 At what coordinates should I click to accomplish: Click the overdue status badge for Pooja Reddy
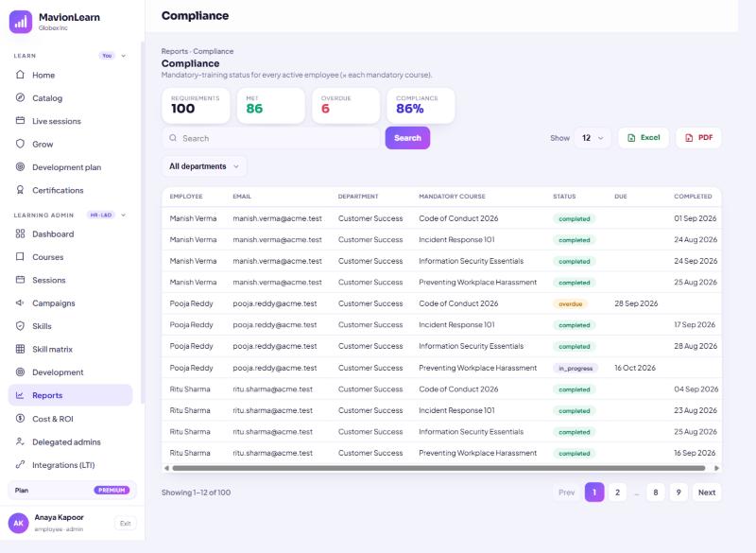pos(571,303)
